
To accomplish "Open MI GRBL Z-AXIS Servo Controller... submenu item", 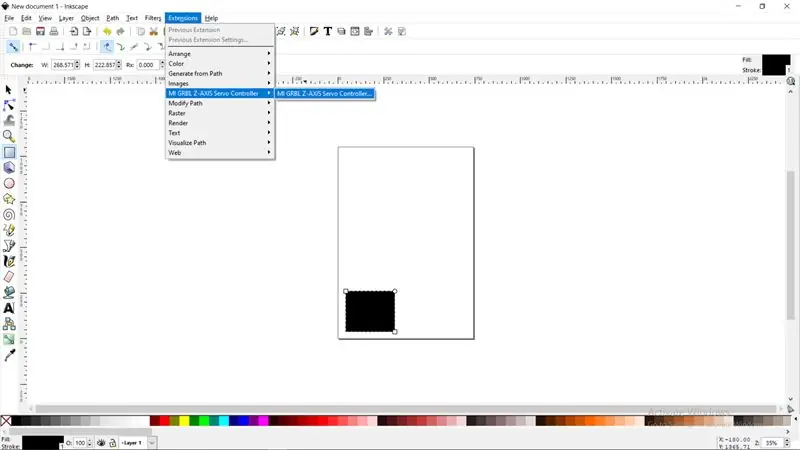I will pos(325,93).
